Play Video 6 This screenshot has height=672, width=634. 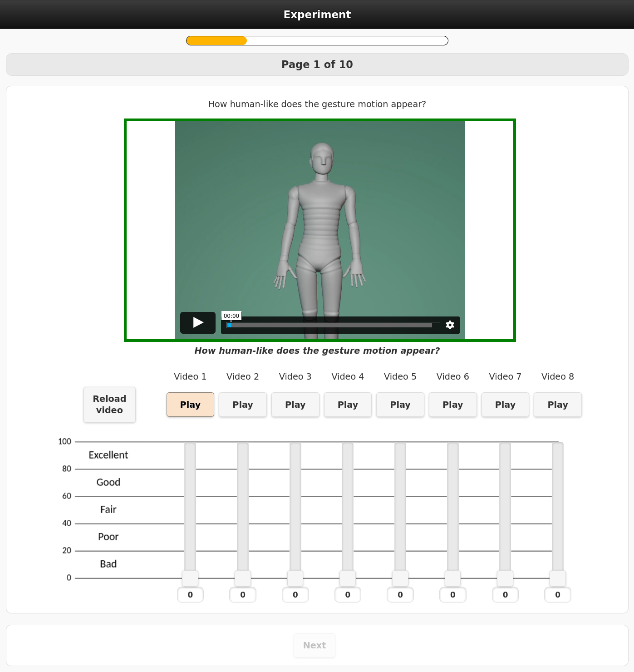tap(452, 405)
